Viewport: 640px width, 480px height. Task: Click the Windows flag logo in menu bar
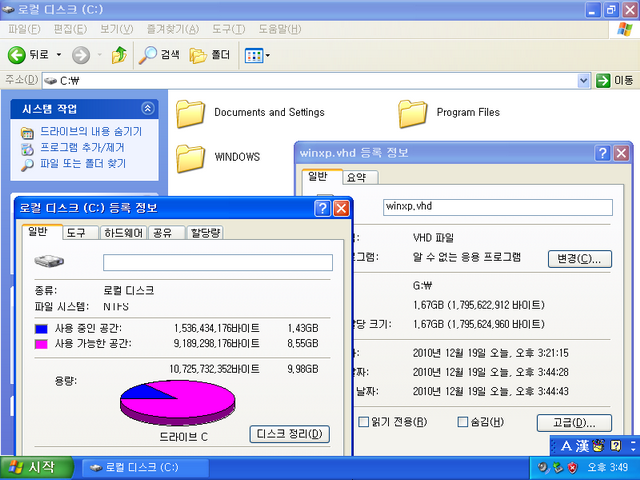click(x=624, y=29)
